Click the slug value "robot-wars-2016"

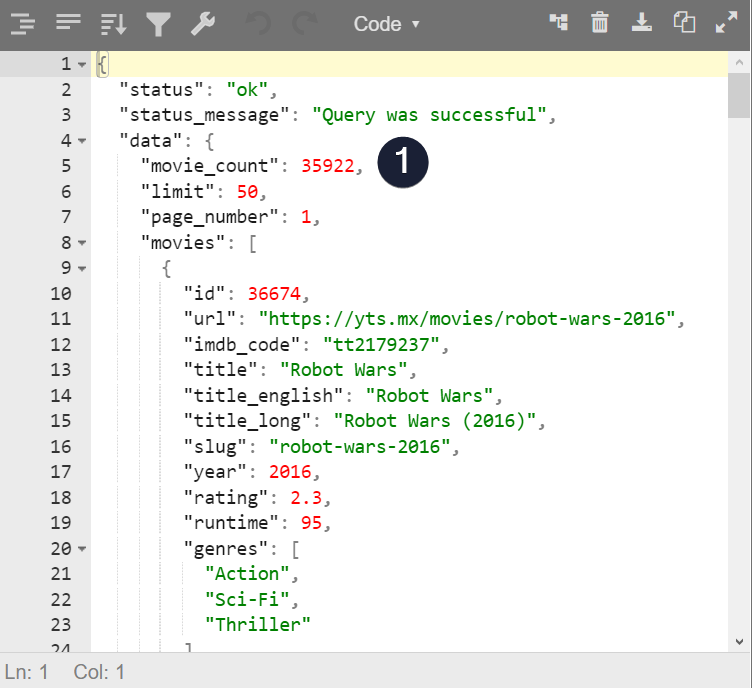(360, 447)
